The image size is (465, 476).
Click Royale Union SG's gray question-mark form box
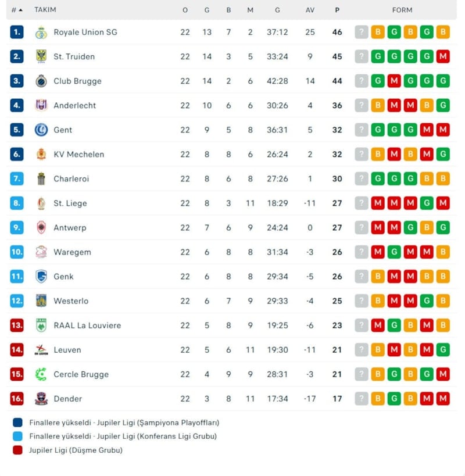click(x=362, y=33)
